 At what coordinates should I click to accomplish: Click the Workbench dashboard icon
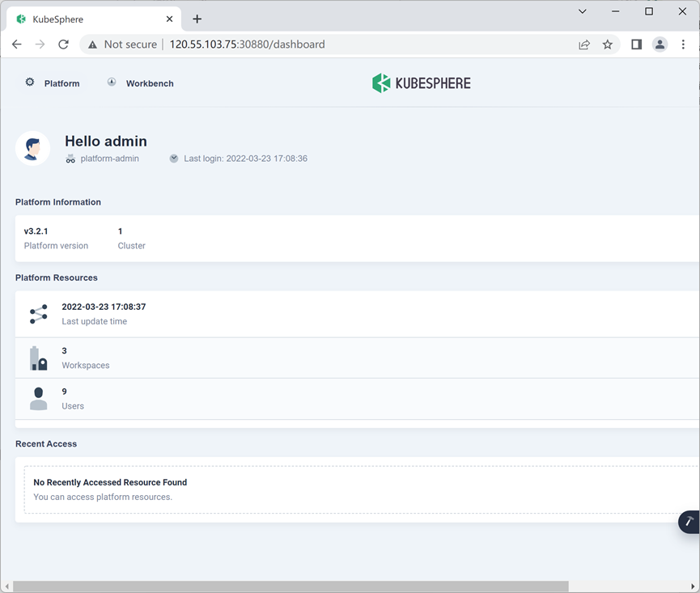[112, 82]
